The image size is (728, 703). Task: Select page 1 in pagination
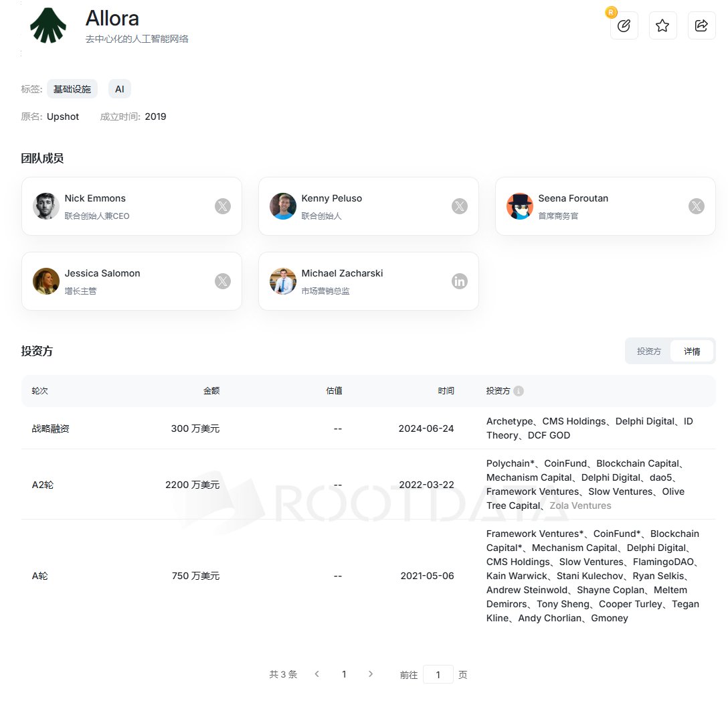(344, 674)
